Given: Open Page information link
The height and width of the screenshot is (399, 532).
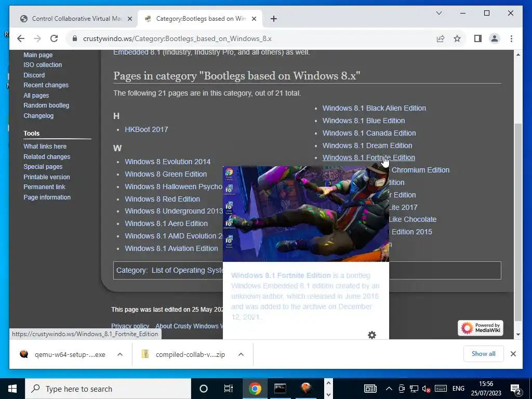Looking at the screenshot, I should (47, 197).
